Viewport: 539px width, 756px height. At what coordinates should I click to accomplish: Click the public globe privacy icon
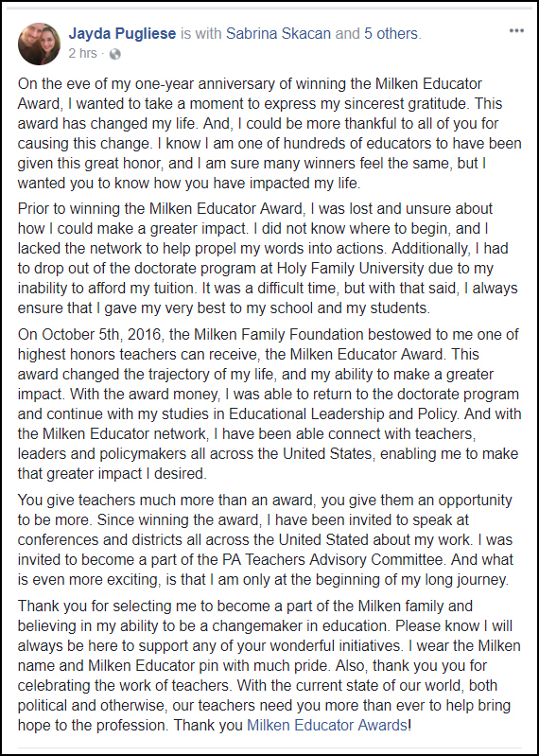coord(114,54)
